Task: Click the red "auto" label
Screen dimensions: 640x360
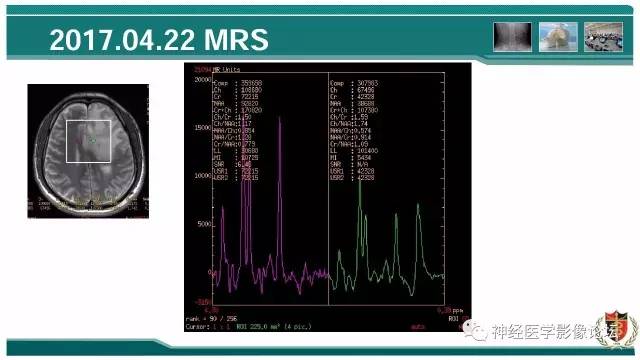Action: 418,327
